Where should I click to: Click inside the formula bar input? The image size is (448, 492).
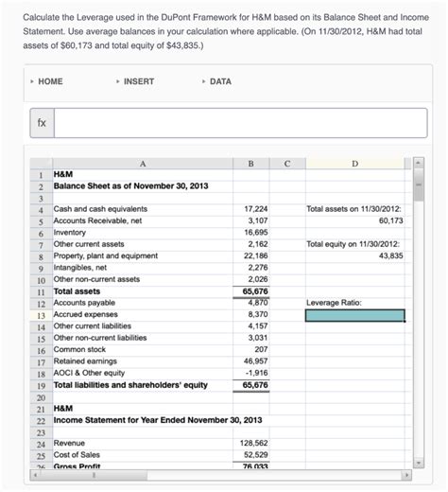(241, 123)
